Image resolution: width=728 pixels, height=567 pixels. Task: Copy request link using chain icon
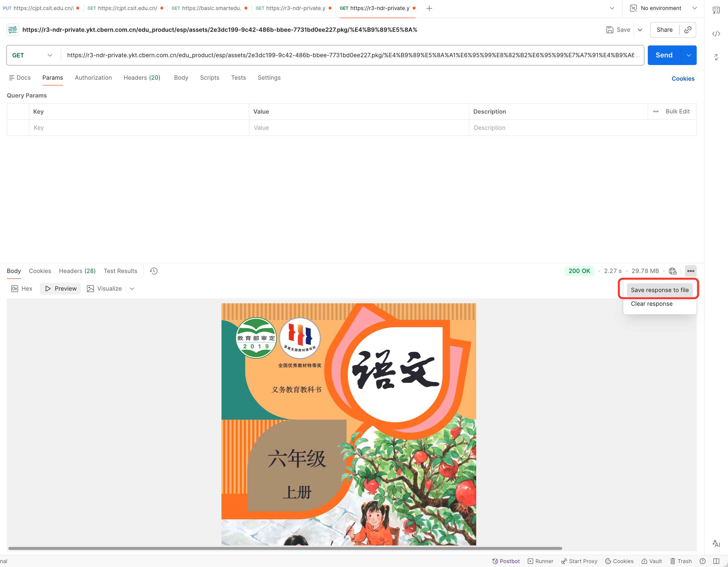(x=688, y=30)
